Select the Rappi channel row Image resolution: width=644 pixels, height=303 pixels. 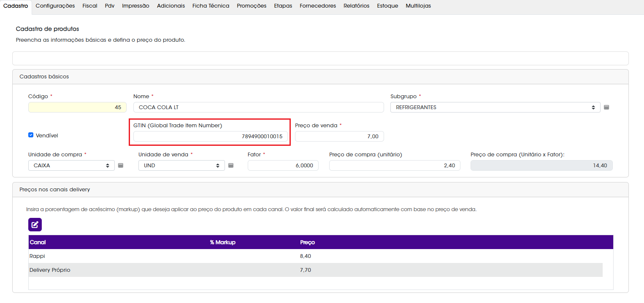click(x=316, y=256)
